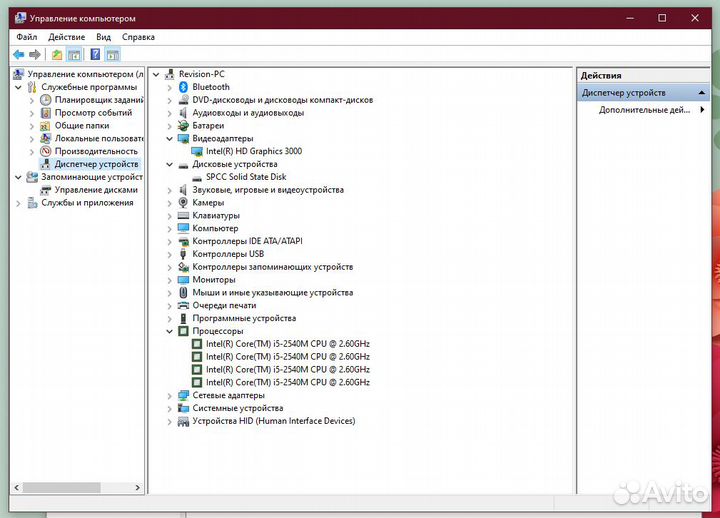Expand the Bluetooth category
Image resolution: width=720 pixels, height=518 pixels.
coord(169,87)
